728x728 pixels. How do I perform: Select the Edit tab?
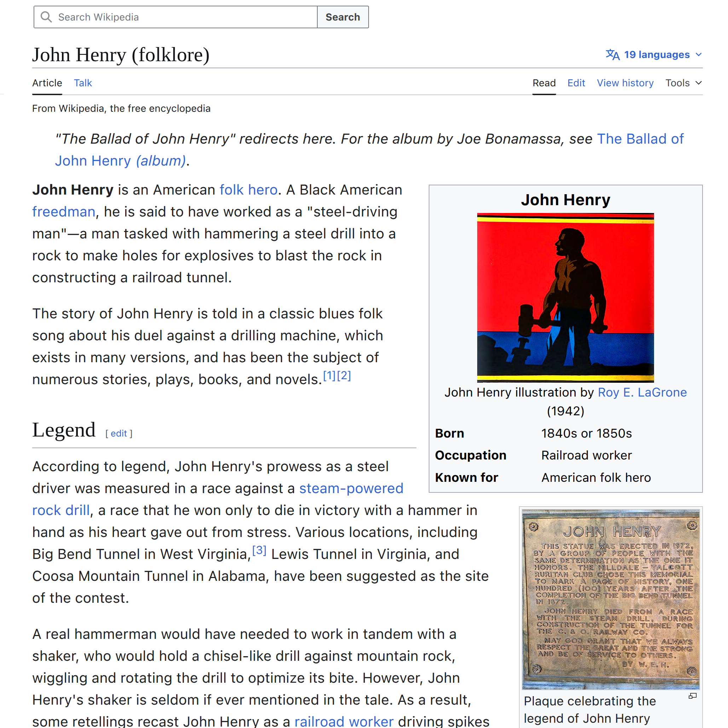pos(576,83)
